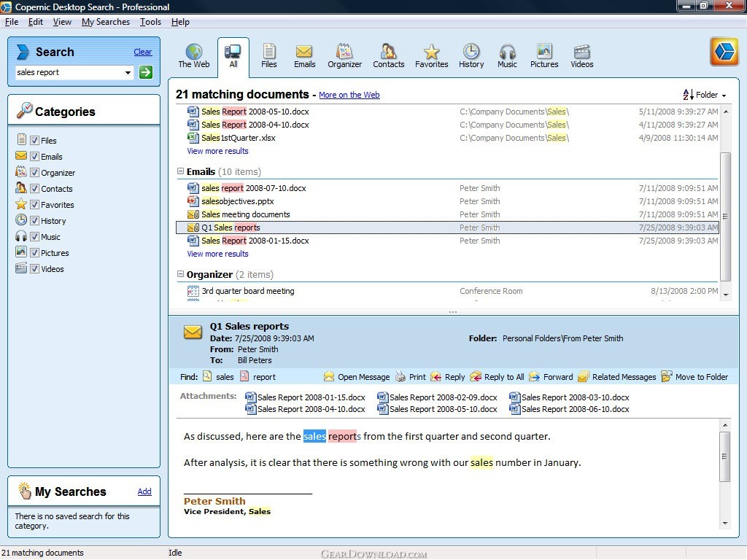Select the Sales1stQuarter.xlsx result

click(x=447, y=138)
